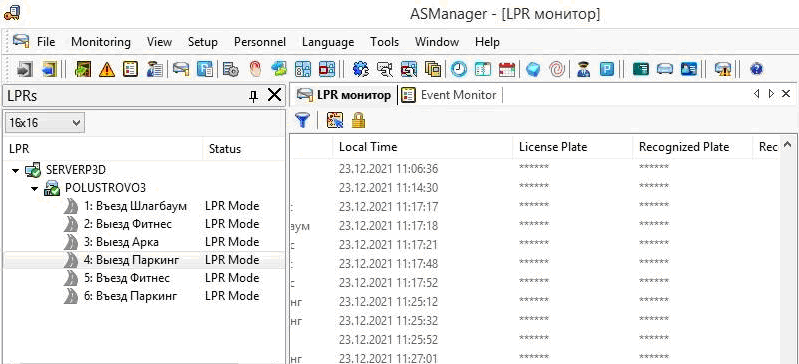Click the stacked yellow windows icon
This screenshot has width=799, height=364.
click(433, 69)
